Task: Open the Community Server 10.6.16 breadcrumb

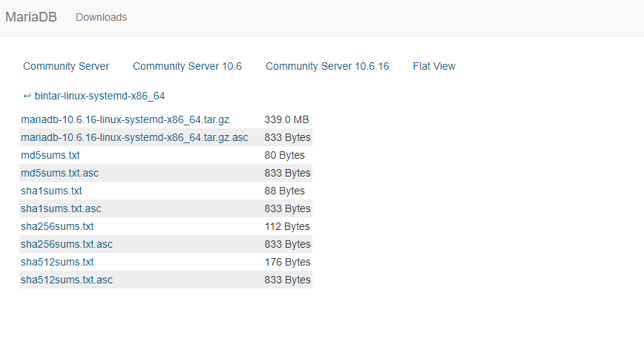Action: click(x=327, y=66)
